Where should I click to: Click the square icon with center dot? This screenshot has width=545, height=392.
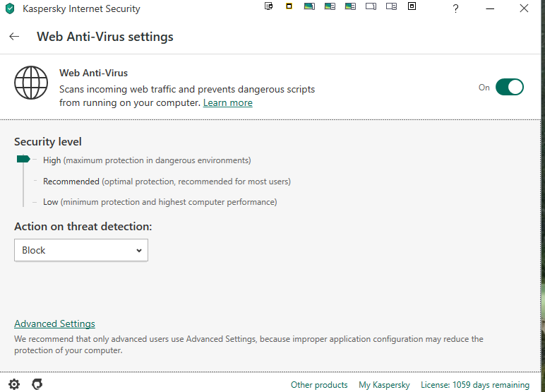412,6
